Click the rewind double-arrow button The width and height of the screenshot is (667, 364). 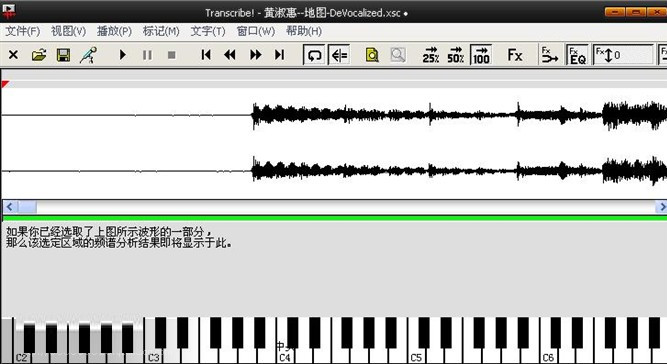tap(230, 55)
